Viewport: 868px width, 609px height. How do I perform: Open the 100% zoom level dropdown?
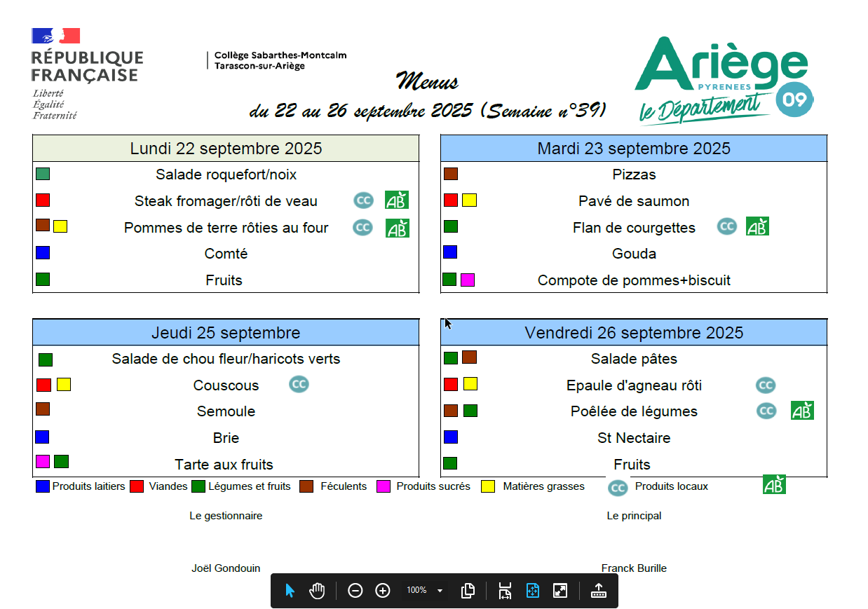424,591
